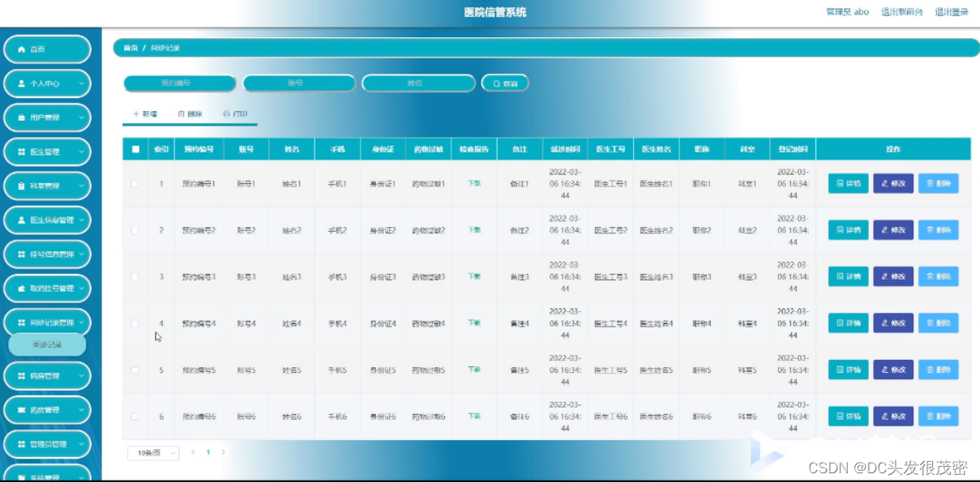Image resolution: width=980 pixels, height=483 pixels.
Task: Click 修改 edit button in row 6
Action: pos(893,417)
